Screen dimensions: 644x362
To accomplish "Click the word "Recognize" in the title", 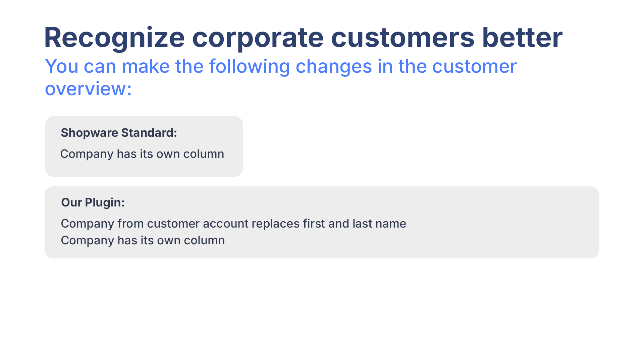I will 114,38.
